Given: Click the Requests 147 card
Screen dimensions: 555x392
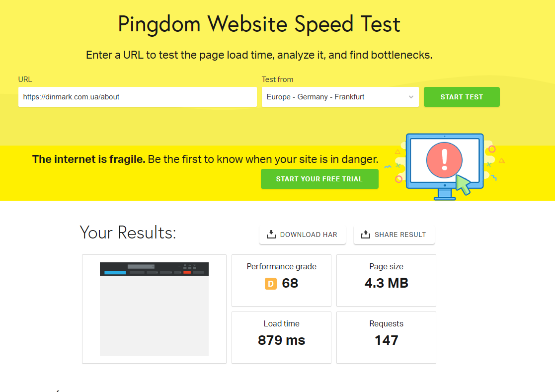Looking at the screenshot, I should 386,337.
